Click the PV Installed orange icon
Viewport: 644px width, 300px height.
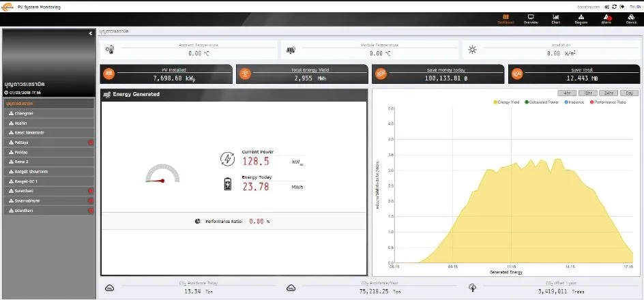[x=109, y=74]
